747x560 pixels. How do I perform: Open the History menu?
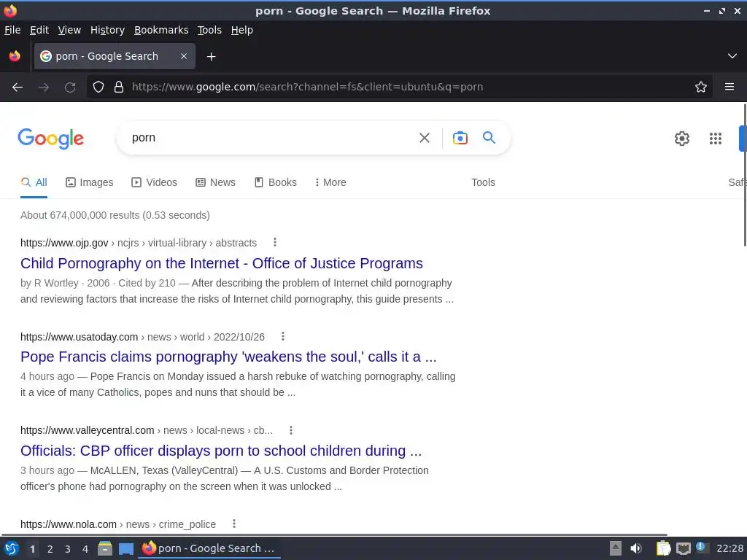[107, 30]
